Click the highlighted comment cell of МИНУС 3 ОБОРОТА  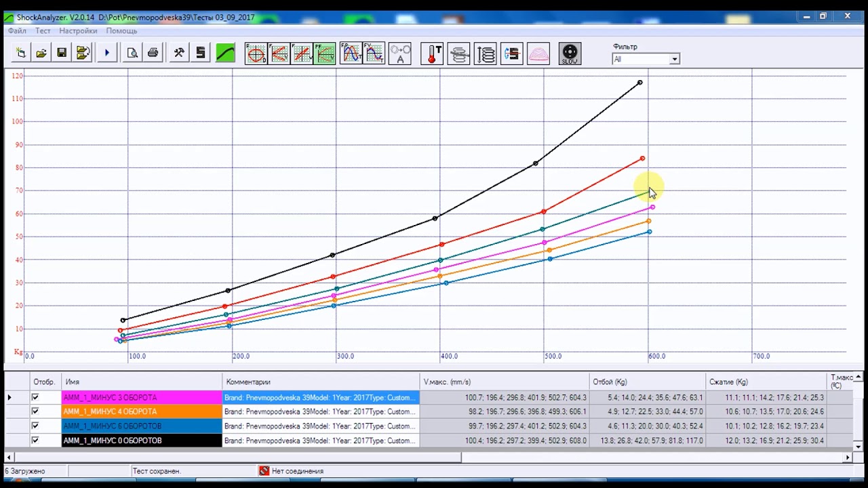click(321, 398)
